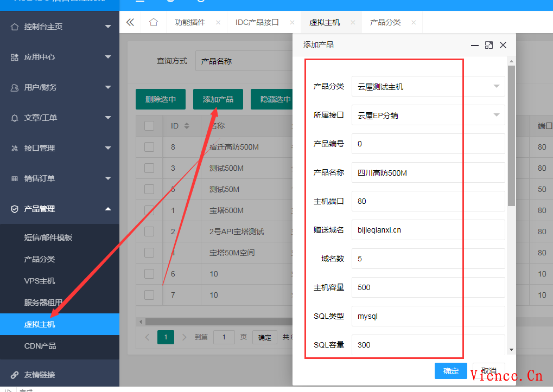Click the 销售订单 list icon
The image size is (553, 392).
pos(15,178)
